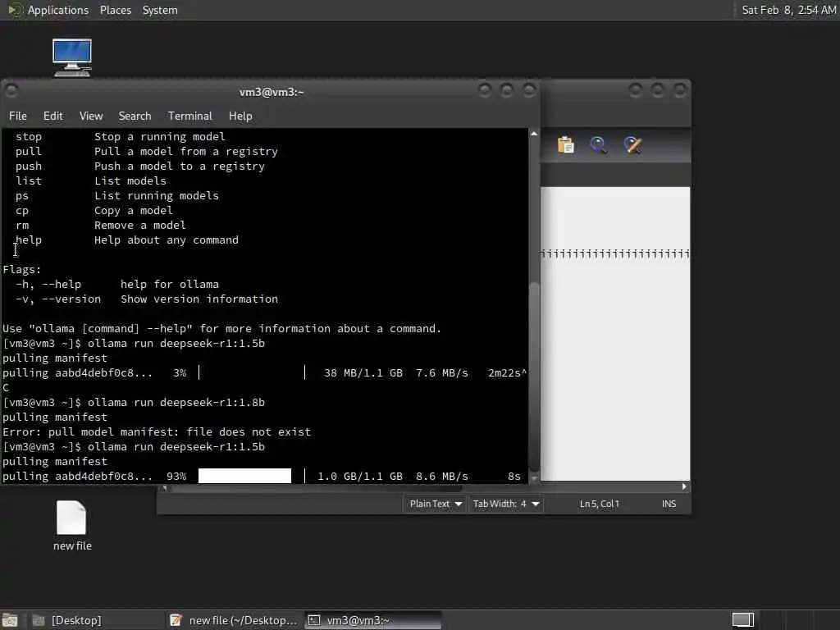The width and height of the screenshot is (840, 630).
Task: Click the Find and Replace icon in editor
Action: coord(632,145)
